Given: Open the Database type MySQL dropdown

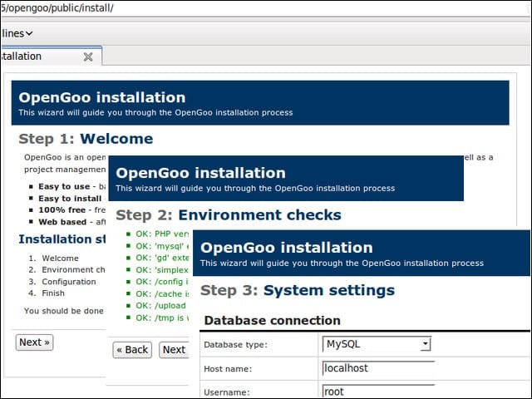Looking at the screenshot, I should (x=377, y=344).
